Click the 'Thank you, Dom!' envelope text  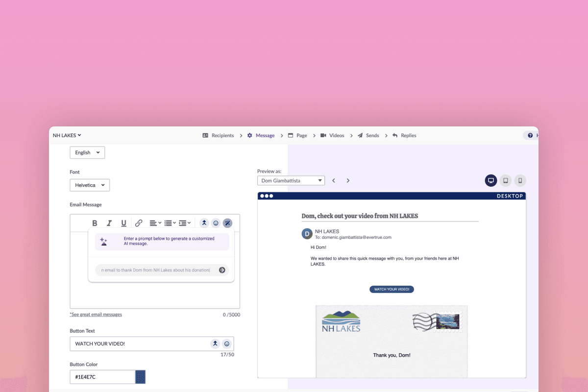(392, 355)
